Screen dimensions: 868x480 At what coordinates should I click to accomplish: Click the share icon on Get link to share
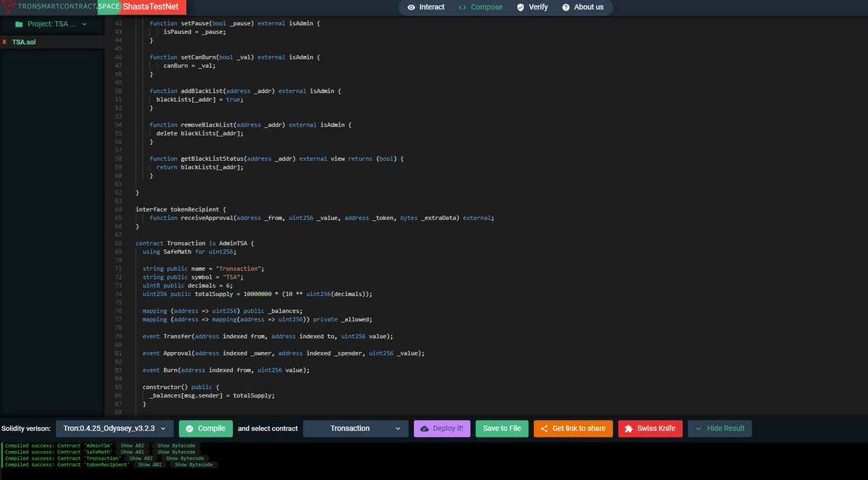(545, 429)
